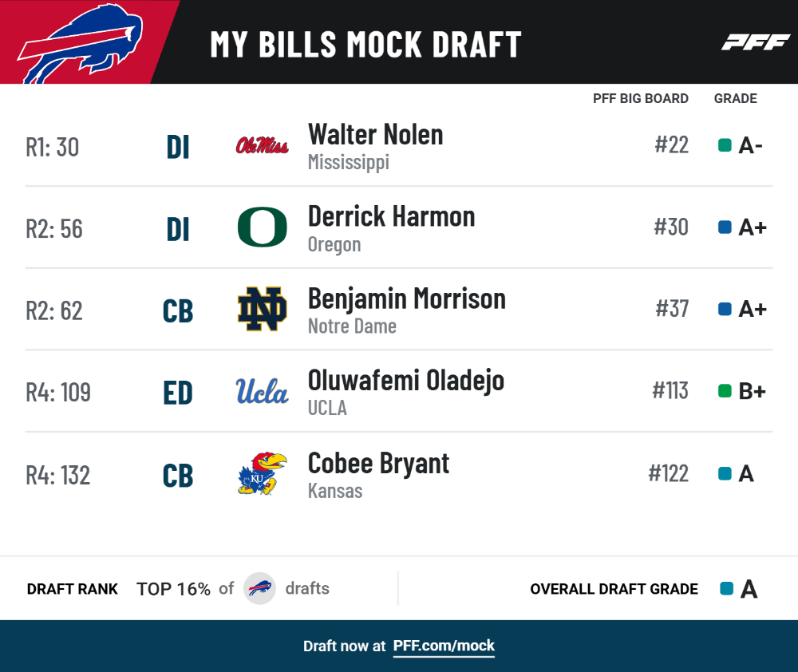Click the Kansas Jayhawk logo

click(x=262, y=473)
